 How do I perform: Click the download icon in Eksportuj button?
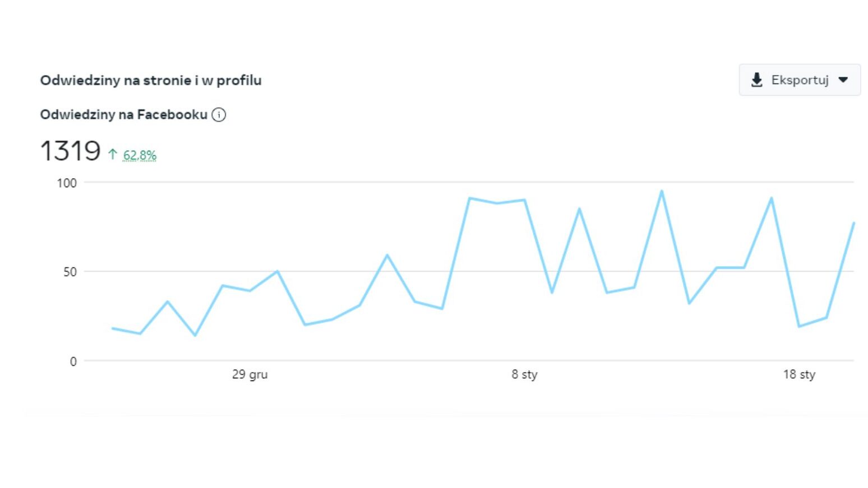[x=756, y=80]
